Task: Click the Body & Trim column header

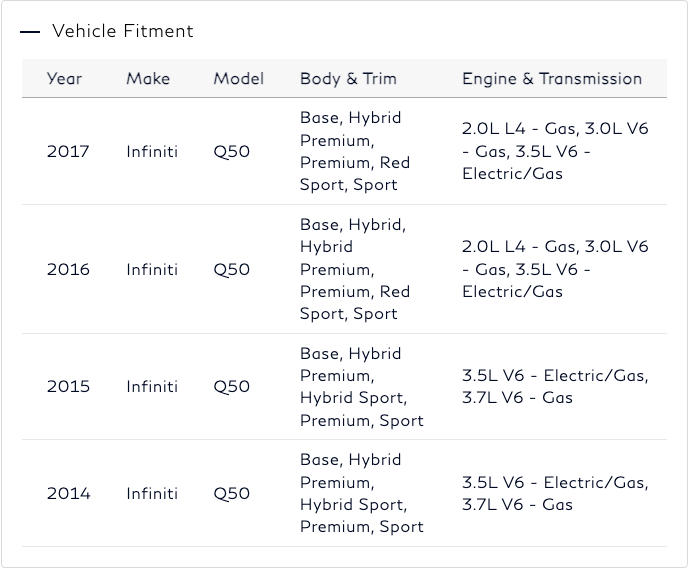Action: (x=348, y=79)
